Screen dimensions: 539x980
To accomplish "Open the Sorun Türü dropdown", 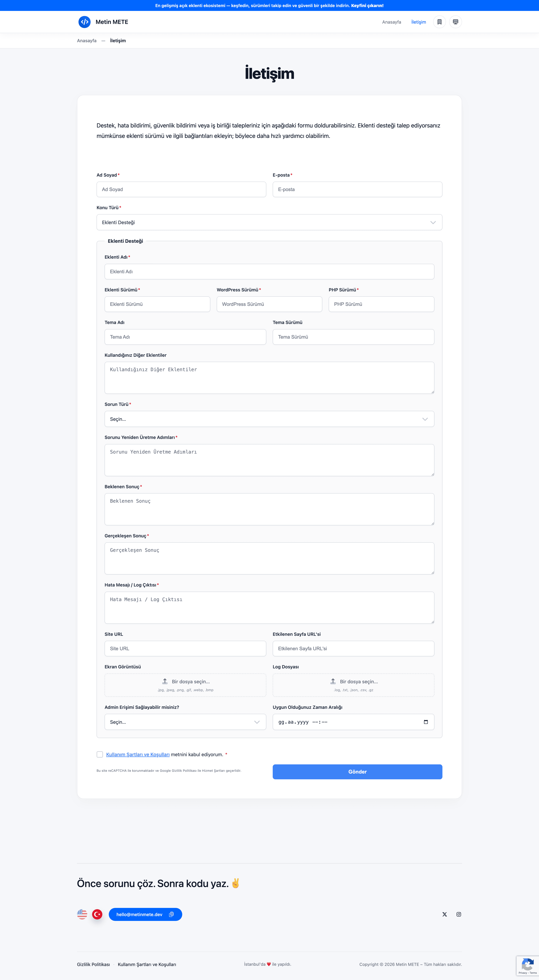I will (x=269, y=419).
